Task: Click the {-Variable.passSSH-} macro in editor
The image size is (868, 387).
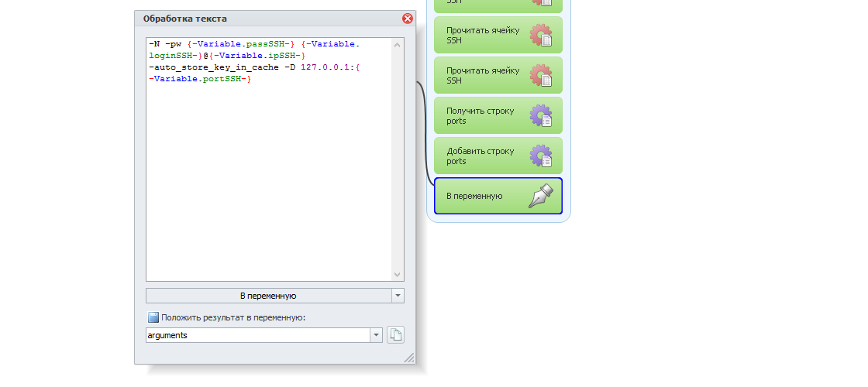Action: click(241, 43)
